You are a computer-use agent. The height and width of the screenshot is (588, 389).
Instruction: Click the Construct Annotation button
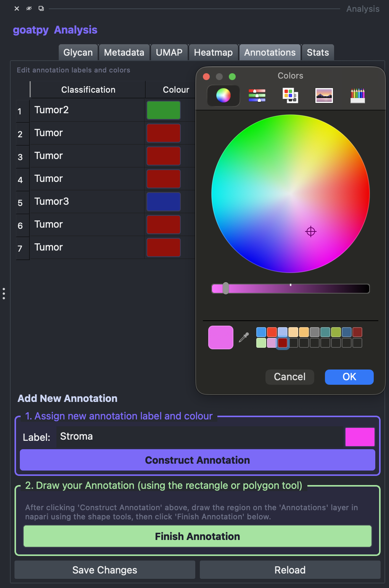tap(198, 460)
